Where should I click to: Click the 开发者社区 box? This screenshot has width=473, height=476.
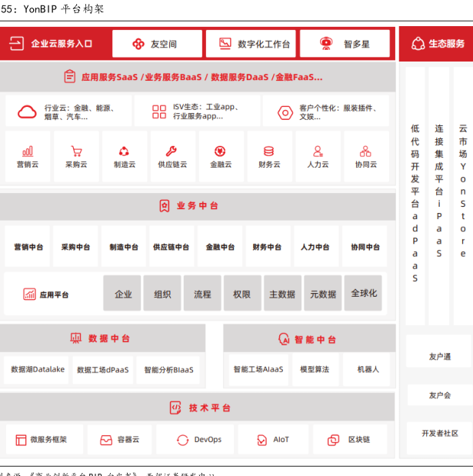click(440, 437)
